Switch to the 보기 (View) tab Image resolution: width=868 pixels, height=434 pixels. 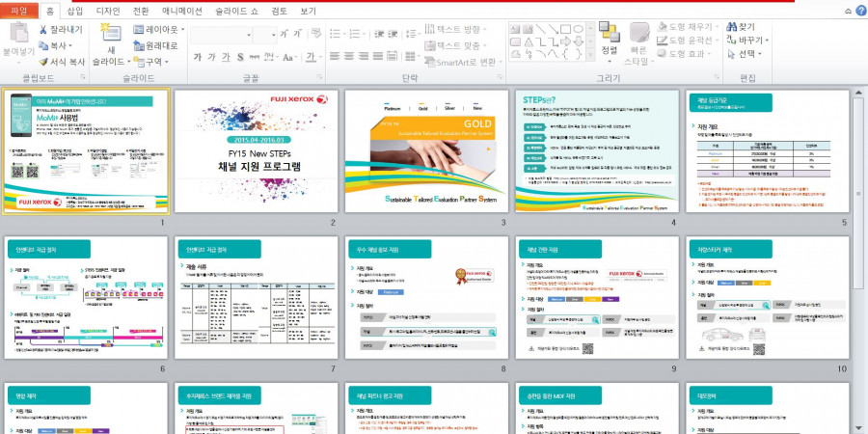coord(309,11)
